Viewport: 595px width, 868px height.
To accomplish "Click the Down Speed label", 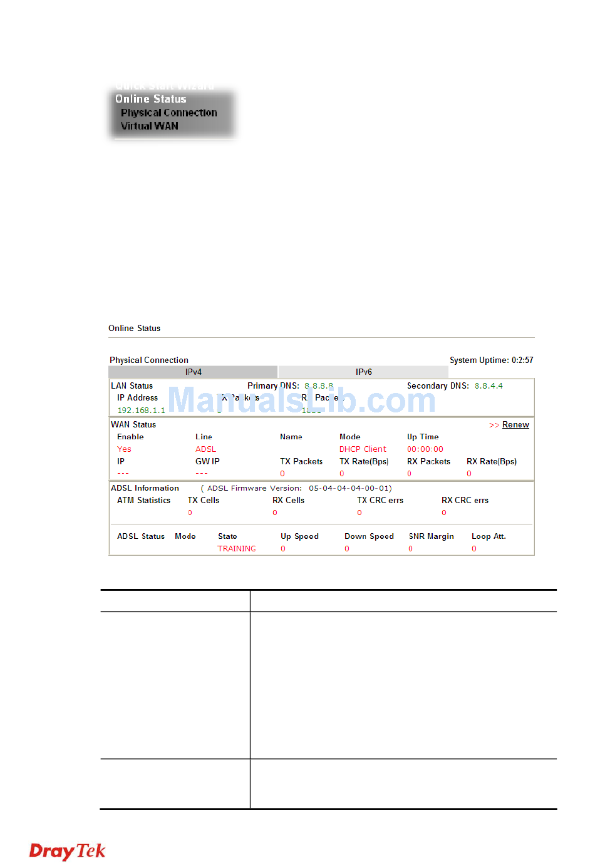I will 369,536.
